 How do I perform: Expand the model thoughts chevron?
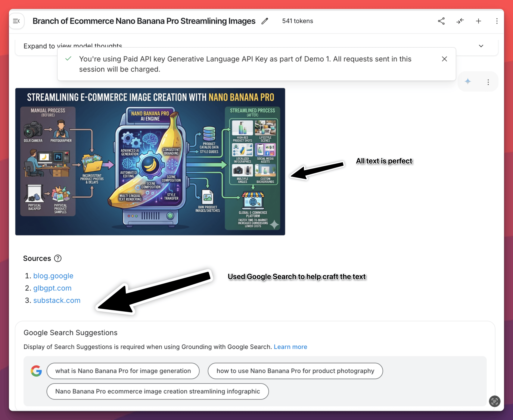(481, 46)
